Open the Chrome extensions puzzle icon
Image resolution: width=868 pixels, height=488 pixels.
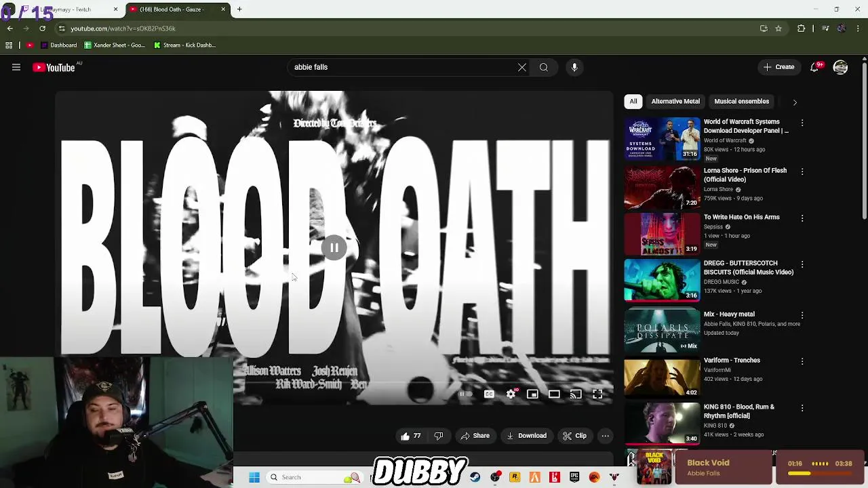pos(801,28)
